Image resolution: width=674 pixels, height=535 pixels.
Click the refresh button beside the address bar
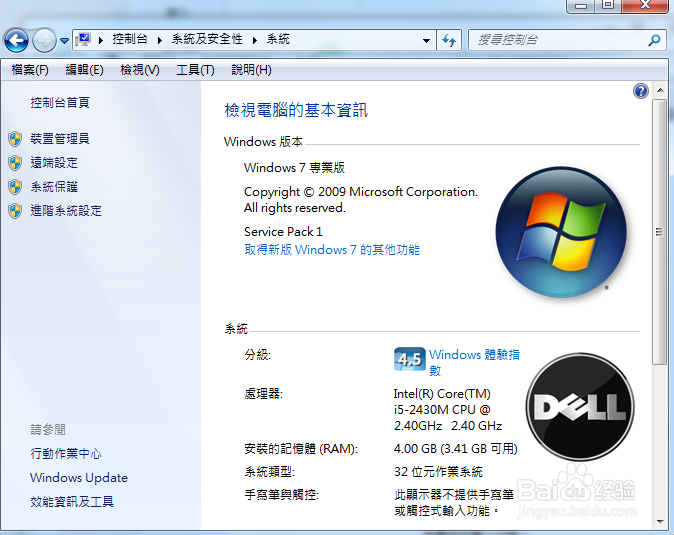coord(449,41)
